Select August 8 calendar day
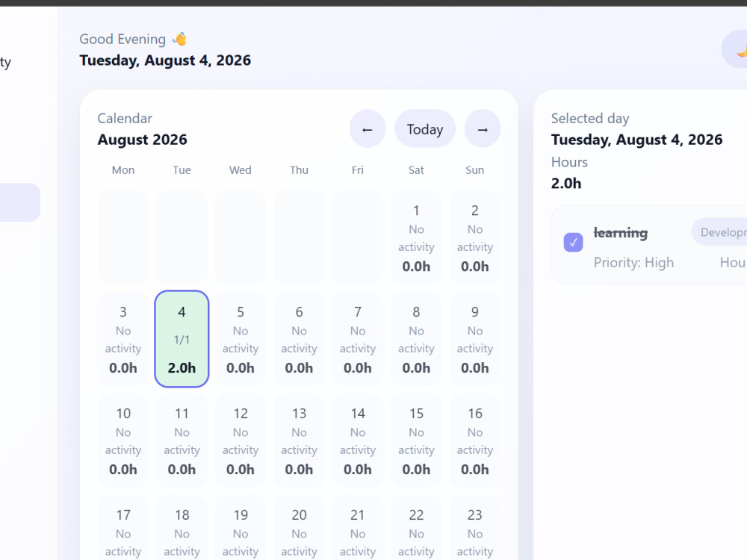This screenshot has width=747, height=560. pyautogui.click(x=416, y=338)
